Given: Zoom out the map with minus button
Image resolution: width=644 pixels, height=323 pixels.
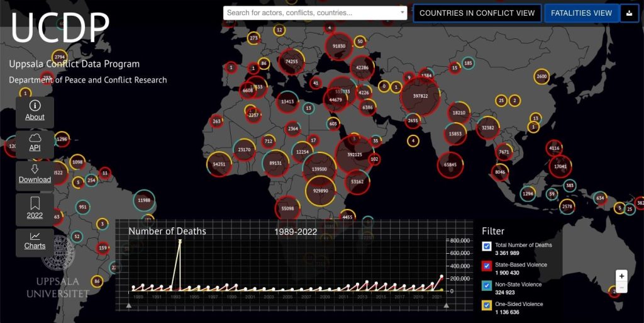Looking at the screenshot, I should coord(621,287).
